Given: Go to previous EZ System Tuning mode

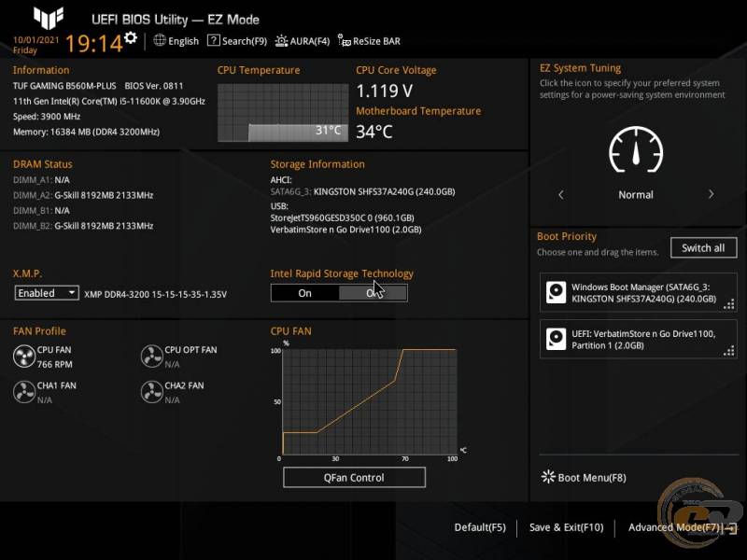Looking at the screenshot, I should pos(561,194).
